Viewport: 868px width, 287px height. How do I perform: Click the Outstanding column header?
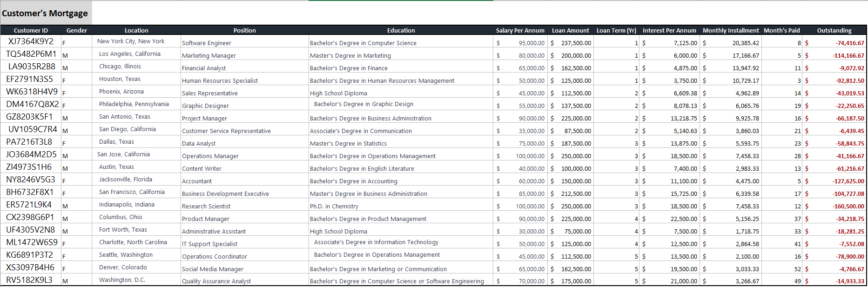tap(834, 30)
